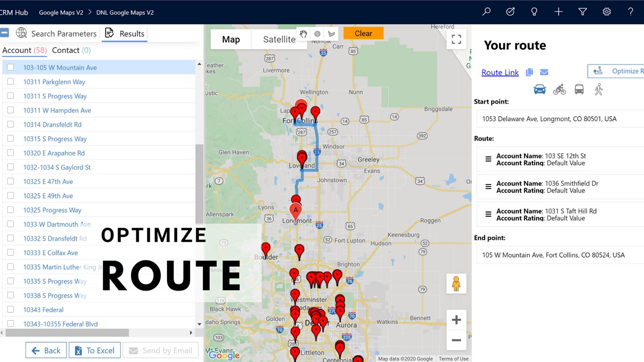This screenshot has height=362, width=644.
Task: Open 10343 Federal account link
Action: 43,310
